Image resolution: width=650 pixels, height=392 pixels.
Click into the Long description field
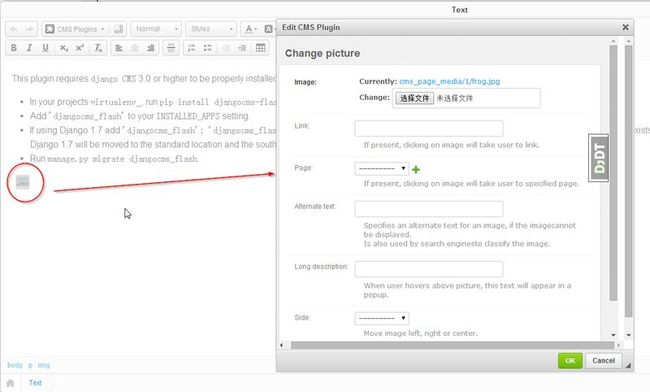(429, 269)
